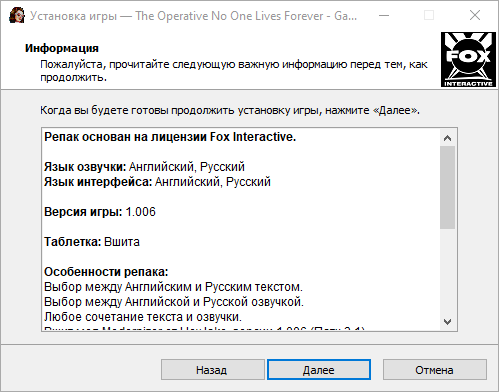Cancel installation with the Отмена button

pyautogui.click(x=434, y=370)
